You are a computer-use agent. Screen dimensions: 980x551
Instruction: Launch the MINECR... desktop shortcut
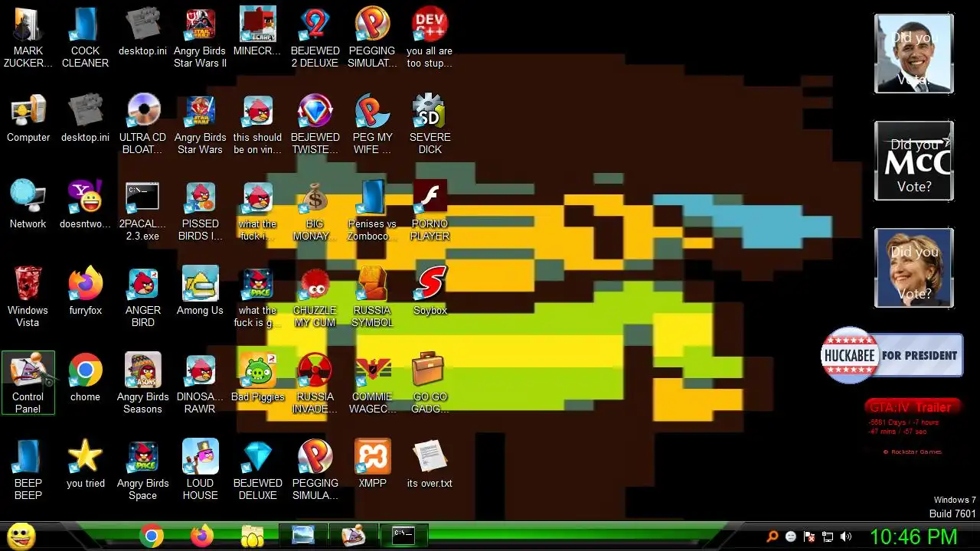click(x=257, y=32)
